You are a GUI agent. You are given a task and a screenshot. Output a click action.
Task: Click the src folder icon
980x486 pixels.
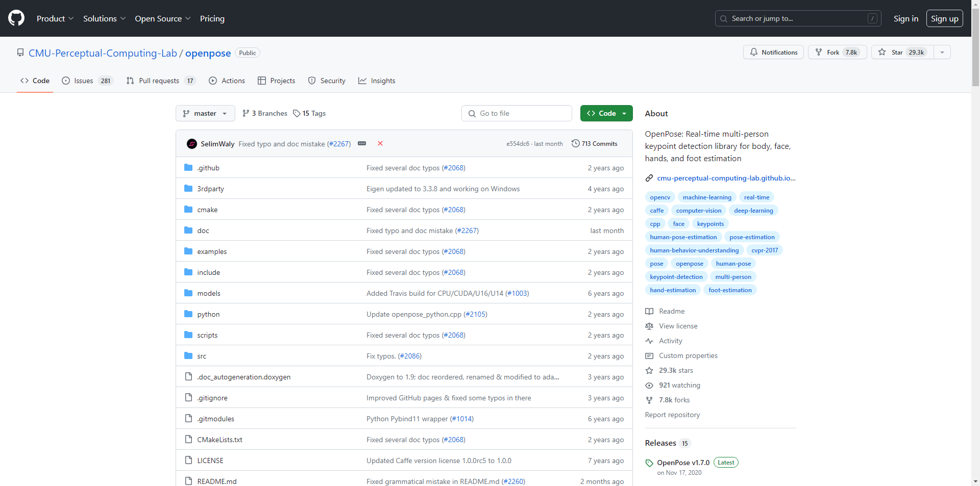(188, 355)
